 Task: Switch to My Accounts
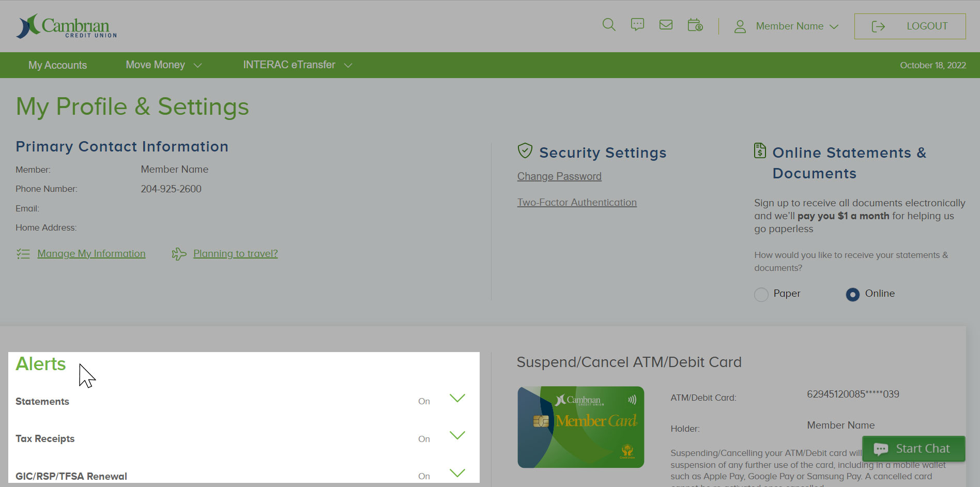(57, 65)
